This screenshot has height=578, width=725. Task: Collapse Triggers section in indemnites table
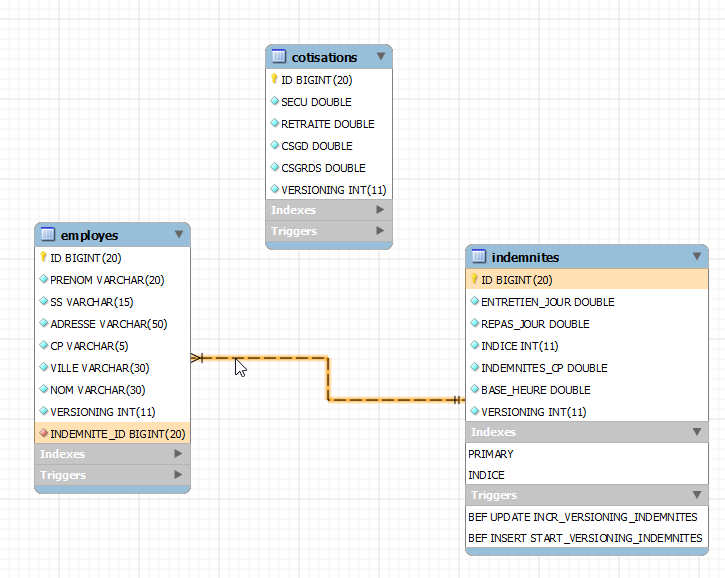[x=696, y=495]
